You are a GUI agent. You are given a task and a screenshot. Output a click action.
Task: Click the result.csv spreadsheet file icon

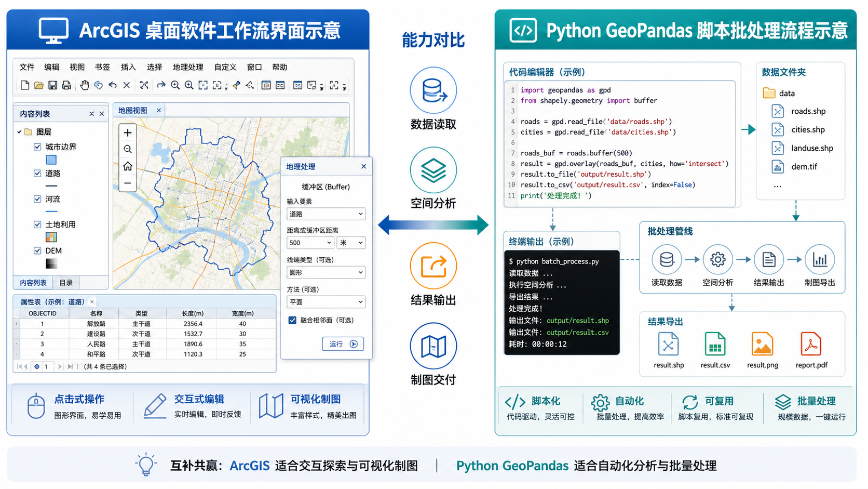(x=715, y=344)
